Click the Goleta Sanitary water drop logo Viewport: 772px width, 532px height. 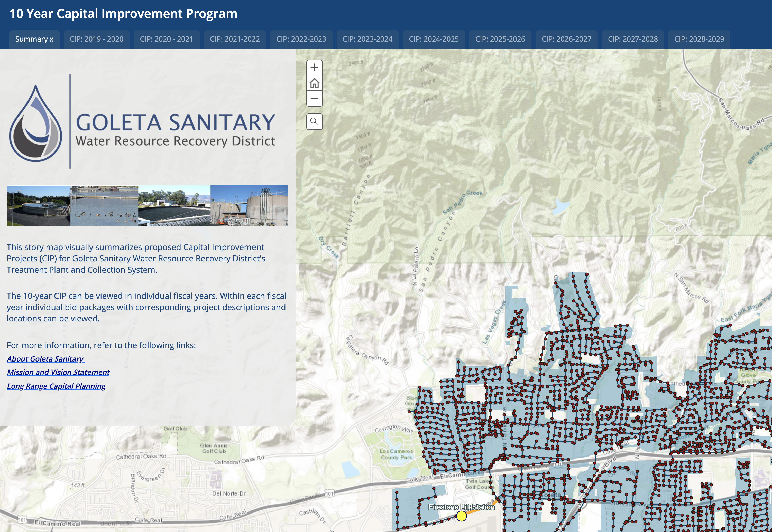36,124
